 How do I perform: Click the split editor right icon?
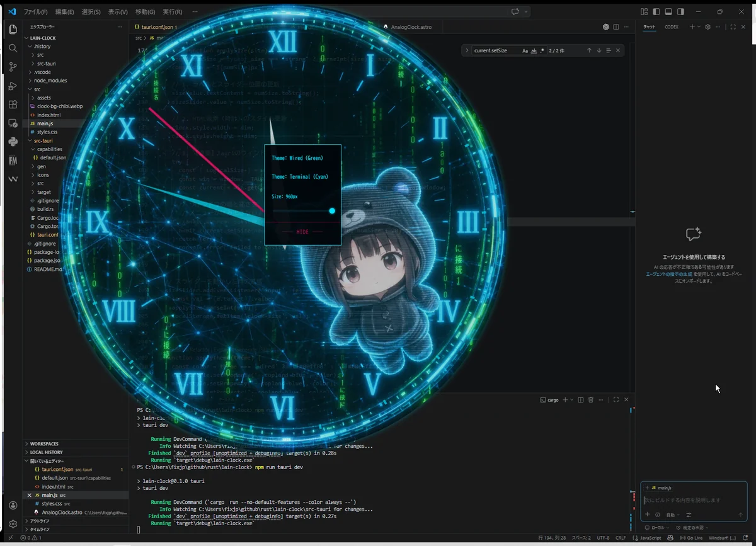(x=616, y=27)
